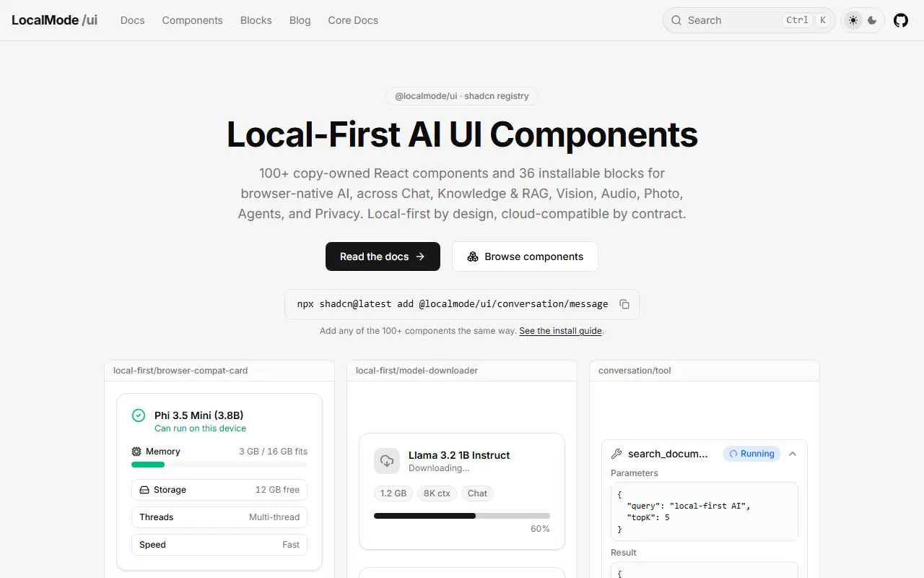Switch to light theme sun icon
924x578 pixels.
point(854,20)
